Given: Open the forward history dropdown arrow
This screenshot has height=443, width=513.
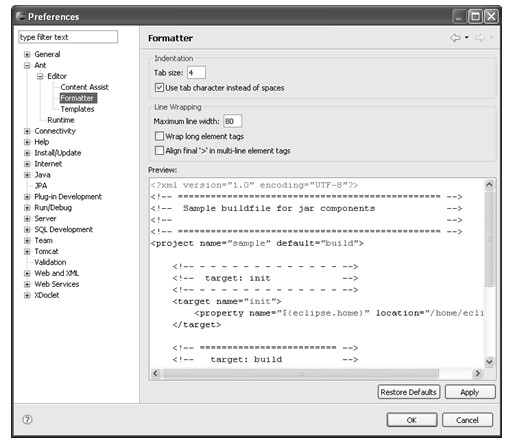Looking at the screenshot, I should tap(491, 37).
